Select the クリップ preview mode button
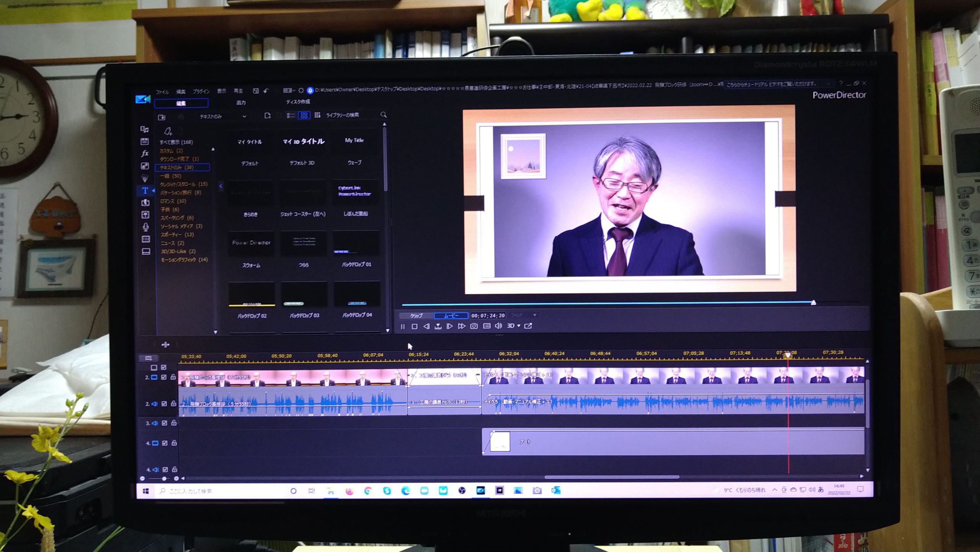The width and height of the screenshot is (980, 552). 416,316
